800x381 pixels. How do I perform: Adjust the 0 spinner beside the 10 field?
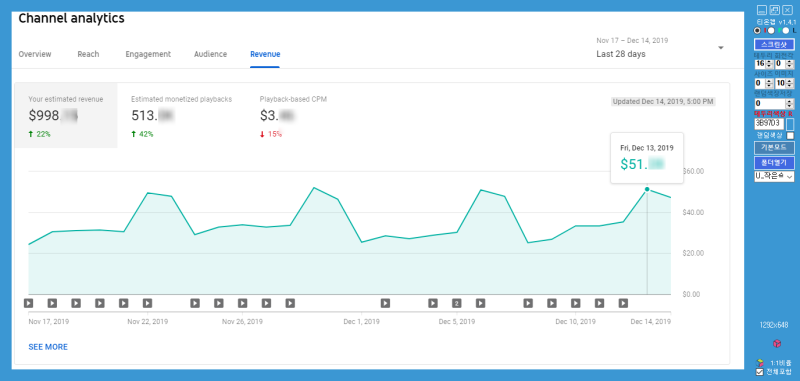pos(764,83)
